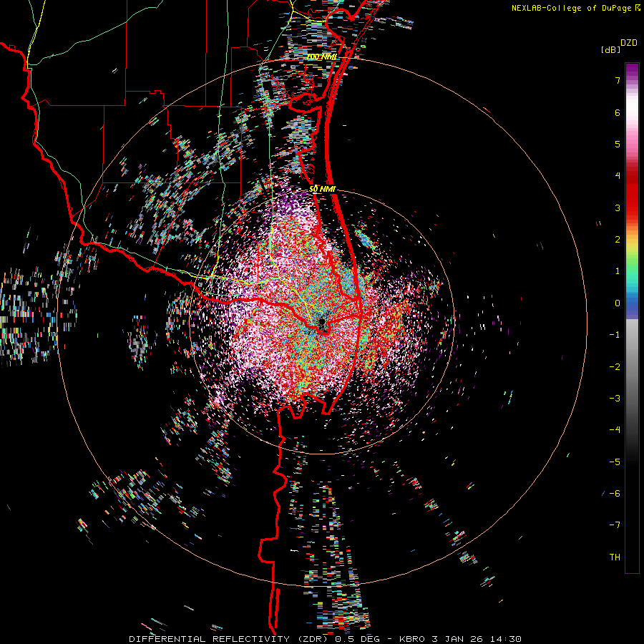The image size is (644, 644).
Task: Click the -7 dB scale label
Action: click(x=615, y=525)
